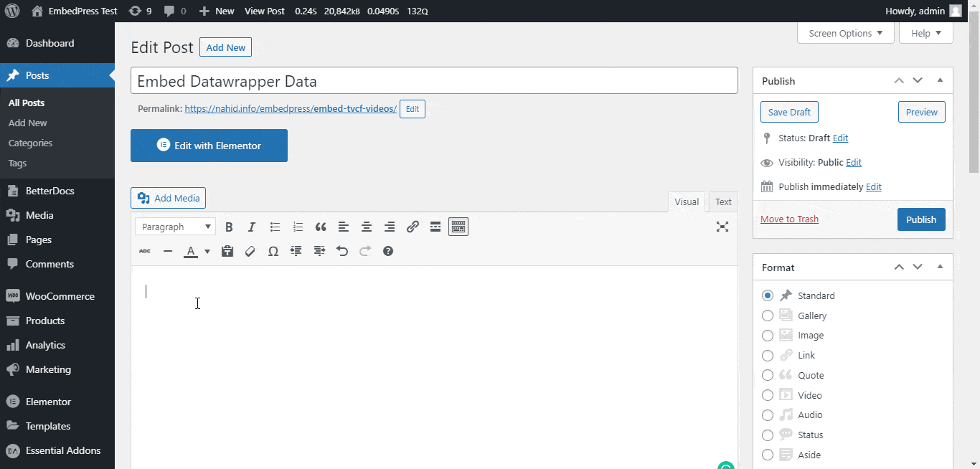Click inside the editor content area
Image resolution: width=980 pixels, height=469 pixels.
(434, 367)
